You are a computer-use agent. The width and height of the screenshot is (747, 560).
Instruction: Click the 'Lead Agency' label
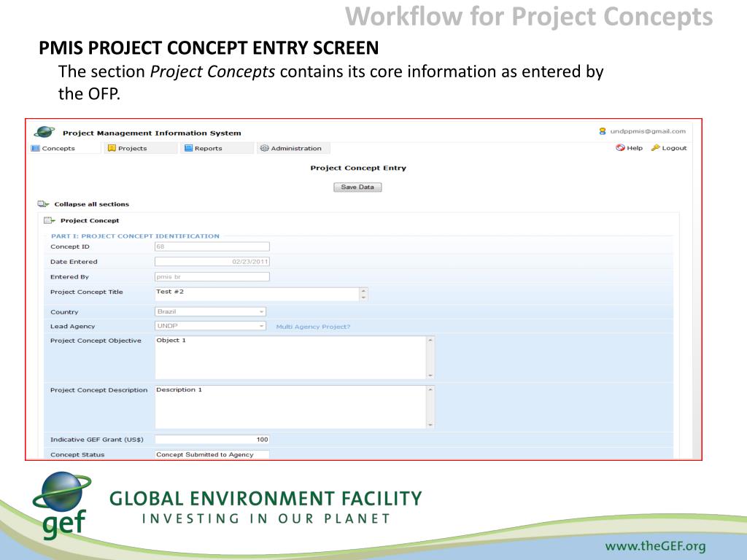pos(72,326)
